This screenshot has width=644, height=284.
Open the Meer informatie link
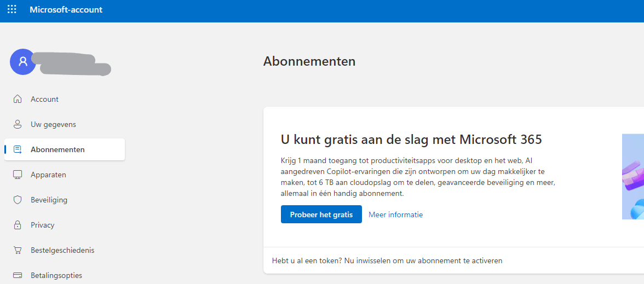[x=395, y=215]
